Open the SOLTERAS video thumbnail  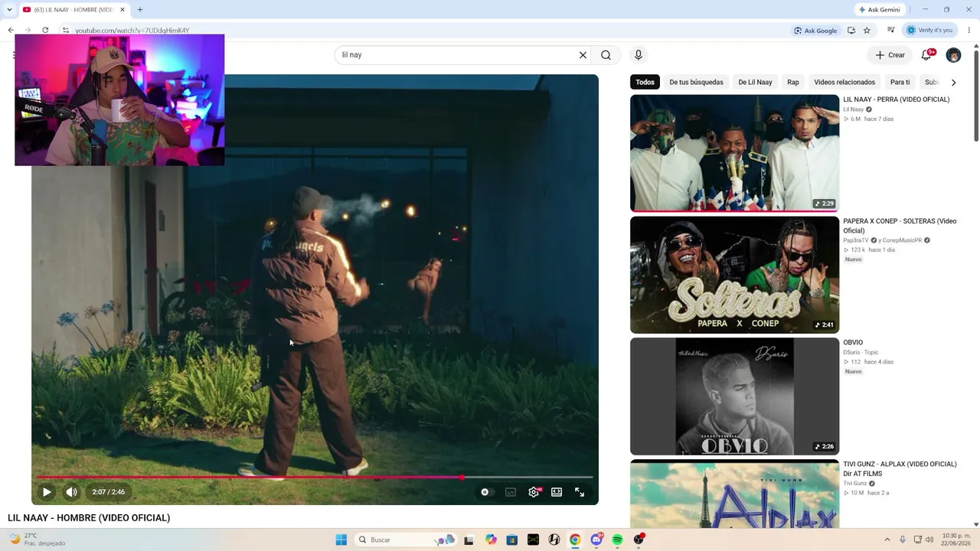734,275
